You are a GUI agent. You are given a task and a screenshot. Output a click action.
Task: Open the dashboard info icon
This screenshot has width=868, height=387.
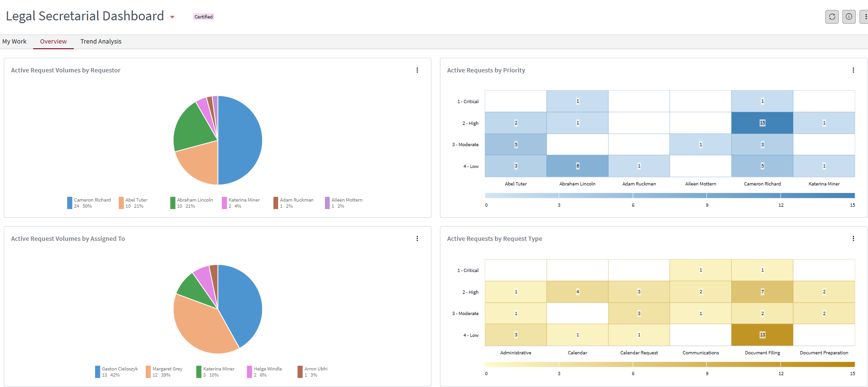[x=849, y=17]
